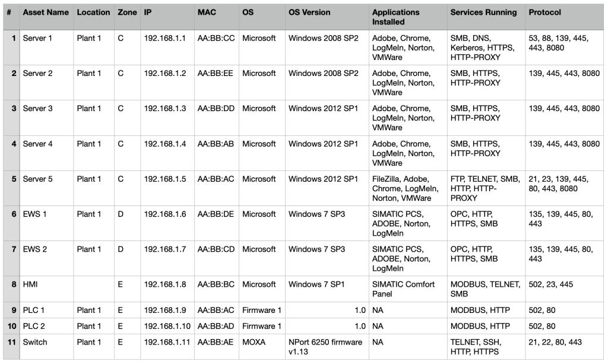Viewport: 608px width, 364px height.
Task: Click the services cell listing SMB, DNS, Kerberos
Action: point(483,48)
